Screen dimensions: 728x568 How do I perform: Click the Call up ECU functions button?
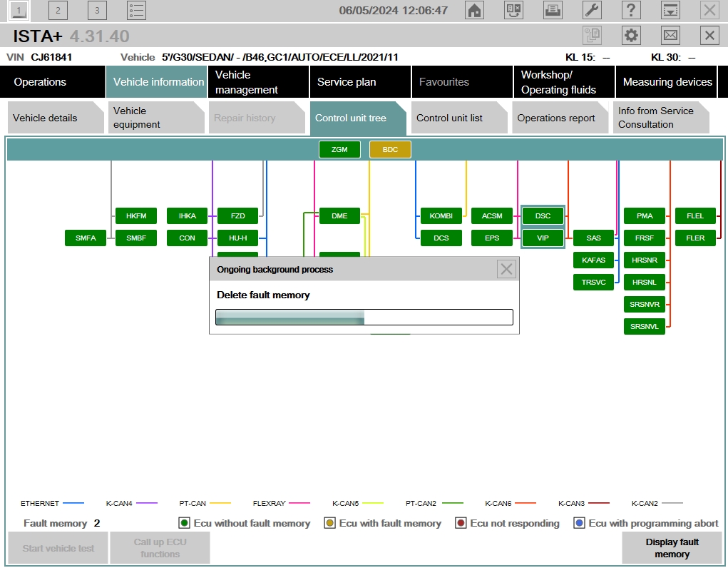point(160,548)
